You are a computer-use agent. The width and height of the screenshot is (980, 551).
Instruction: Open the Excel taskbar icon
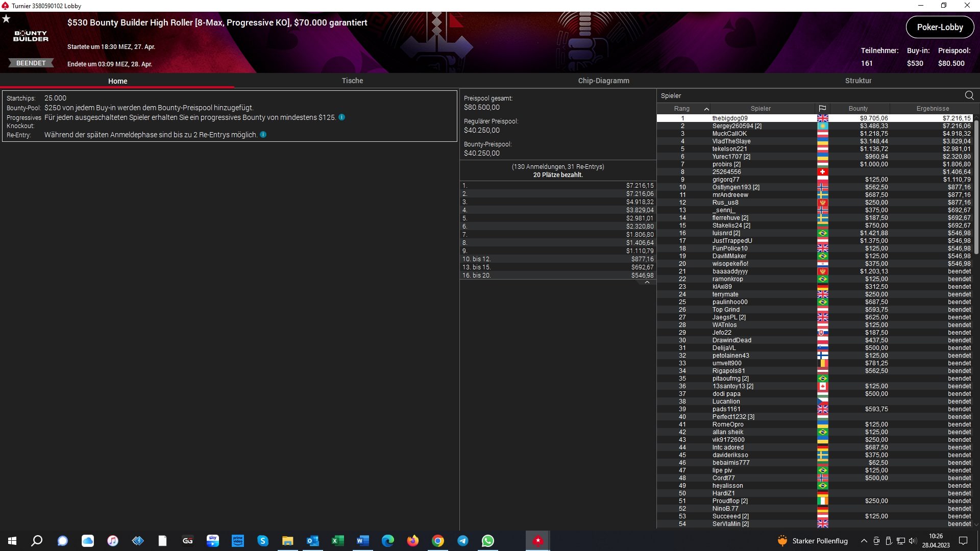338,541
